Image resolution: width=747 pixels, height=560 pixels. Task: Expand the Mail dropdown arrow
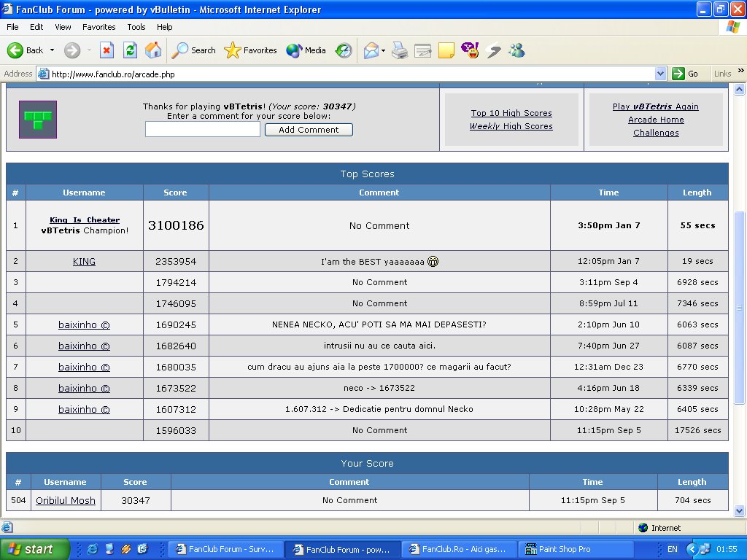pos(384,50)
